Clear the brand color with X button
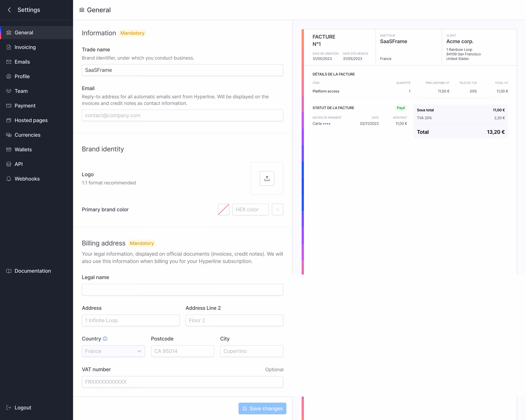The image size is (526, 420). 278,209
